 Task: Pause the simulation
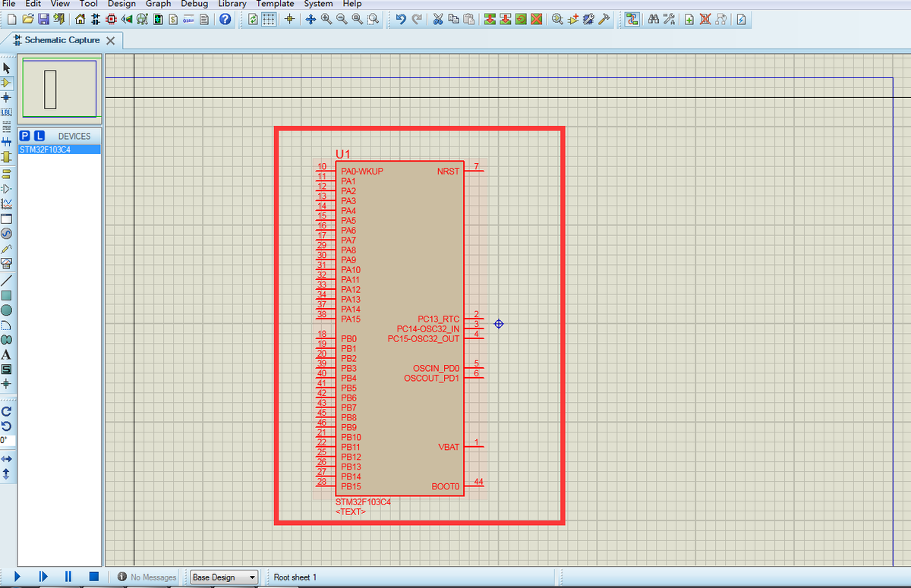[x=68, y=577]
